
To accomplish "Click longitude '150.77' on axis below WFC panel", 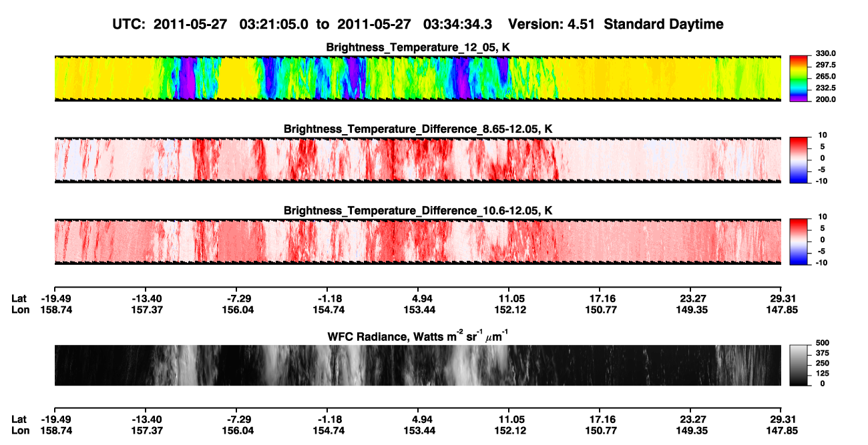I will 600,430.
